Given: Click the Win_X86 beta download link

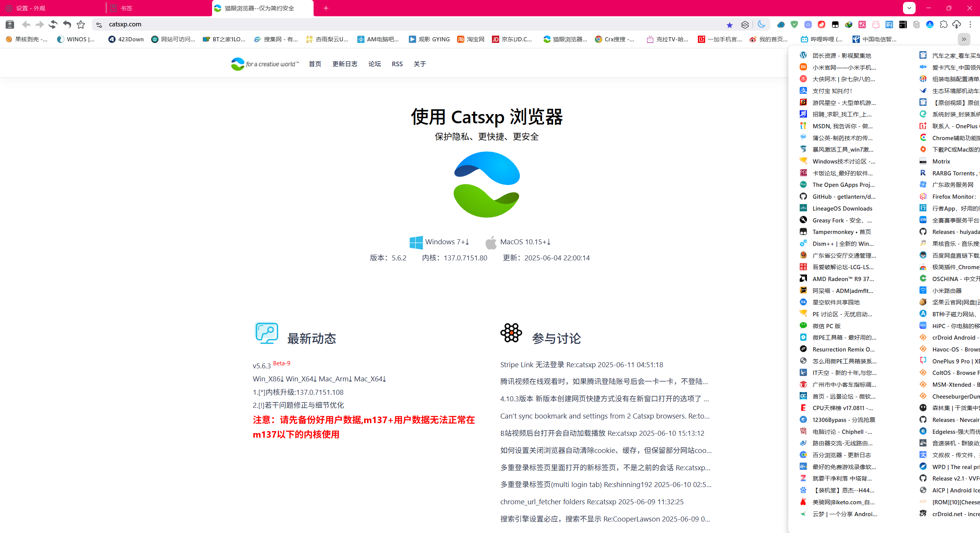Looking at the screenshot, I should 268,379.
